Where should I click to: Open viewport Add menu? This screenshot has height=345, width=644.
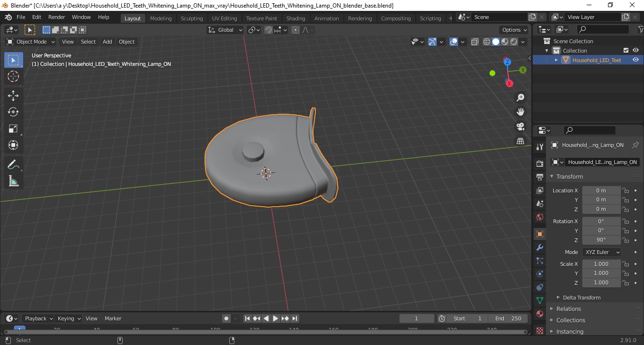107,42
